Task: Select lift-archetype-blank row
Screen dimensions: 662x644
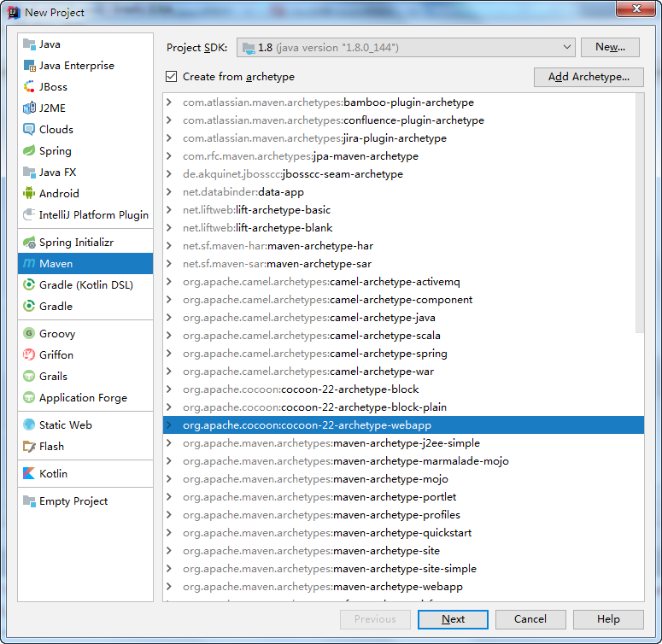Action: coord(403,228)
